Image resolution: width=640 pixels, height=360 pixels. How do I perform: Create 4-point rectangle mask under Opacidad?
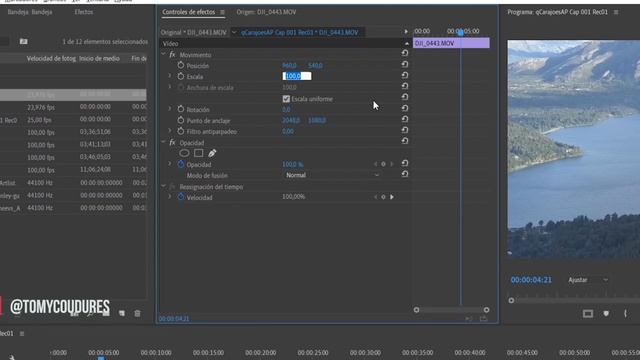pos(198,153)
